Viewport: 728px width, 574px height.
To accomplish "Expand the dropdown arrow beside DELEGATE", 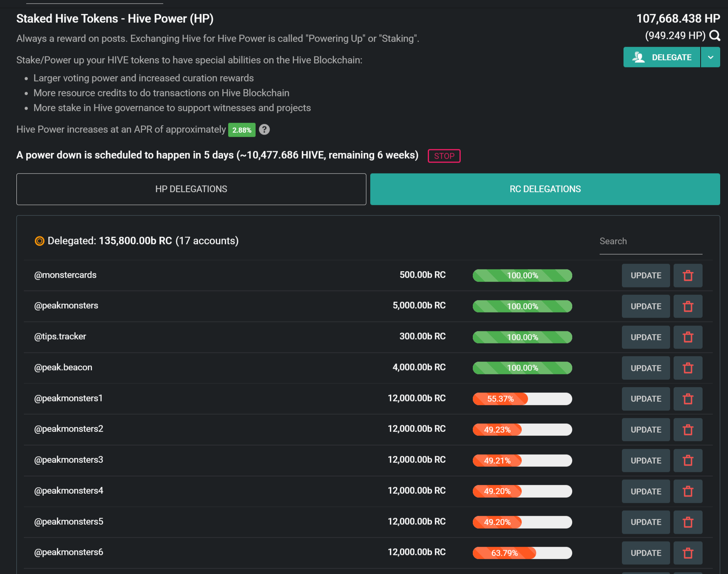I will click(x=710, y=57).
